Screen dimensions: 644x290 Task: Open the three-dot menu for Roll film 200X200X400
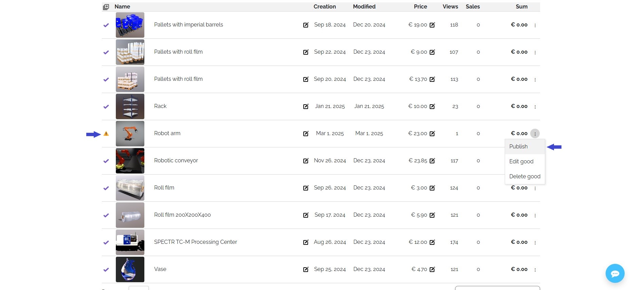coord(535,215)
